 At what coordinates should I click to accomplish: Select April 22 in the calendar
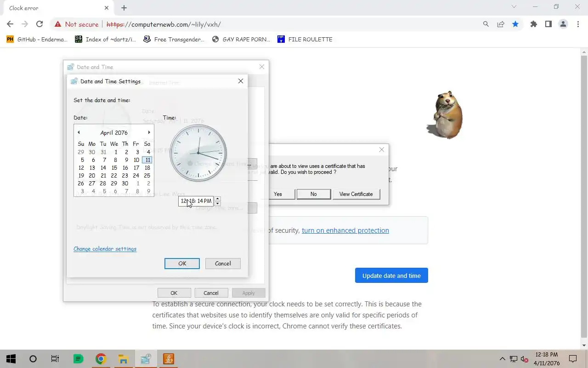pyautogui.click(x=114, y=176)
